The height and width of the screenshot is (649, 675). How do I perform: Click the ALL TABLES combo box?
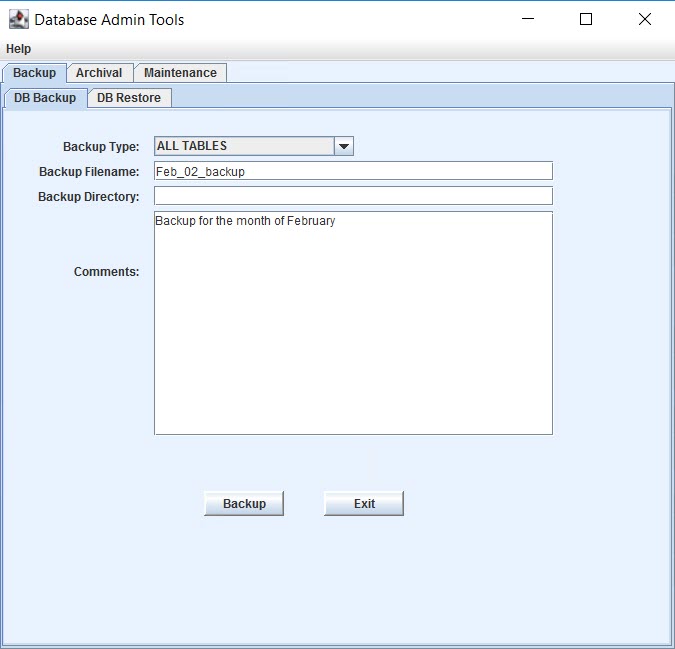coord(254,146)
